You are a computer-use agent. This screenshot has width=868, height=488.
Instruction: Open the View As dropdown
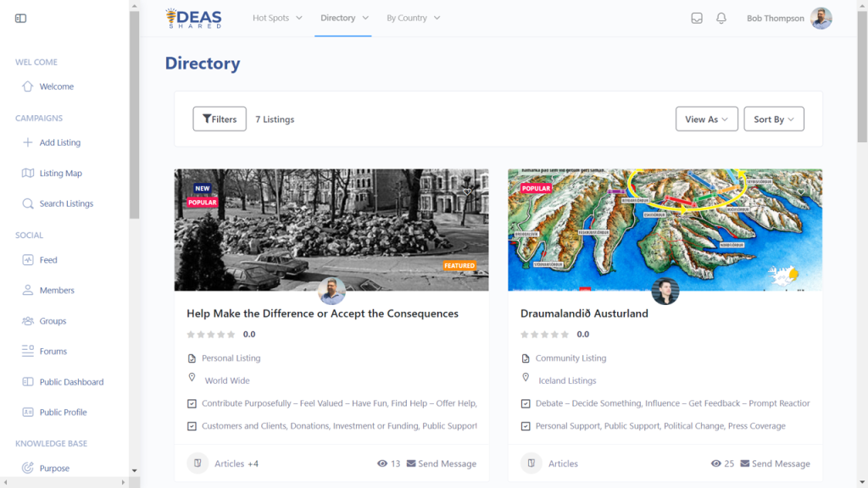pos(706,119)
